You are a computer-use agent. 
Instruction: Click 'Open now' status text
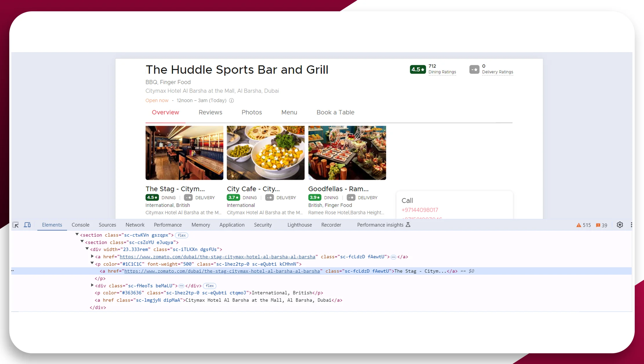[157, 100]
